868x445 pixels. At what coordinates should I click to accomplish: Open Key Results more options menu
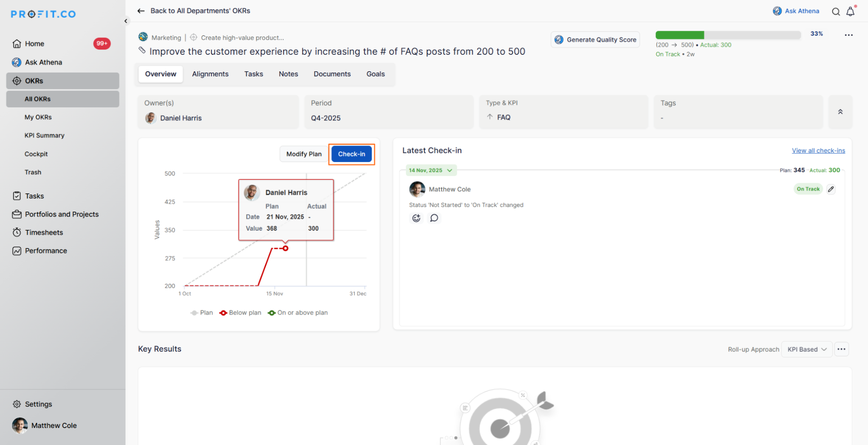pyautogui.click(x=842, y=349)
